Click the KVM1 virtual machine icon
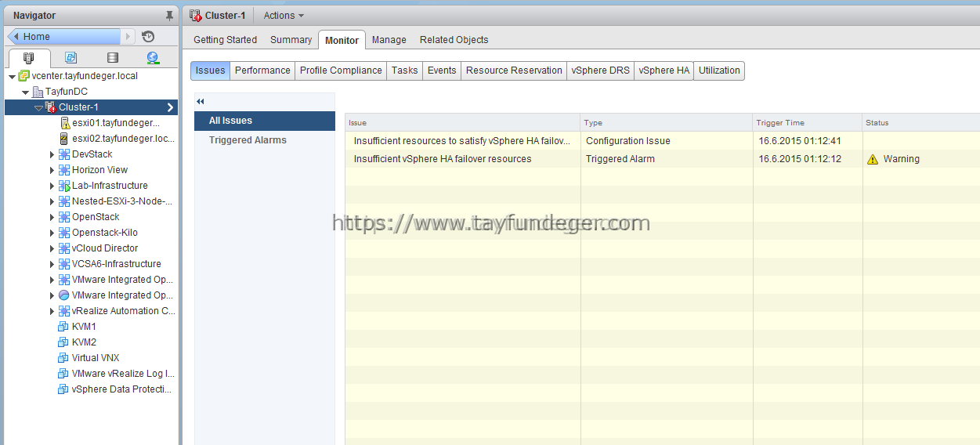The height and width of the screenshot is (445, 980). 63,327
